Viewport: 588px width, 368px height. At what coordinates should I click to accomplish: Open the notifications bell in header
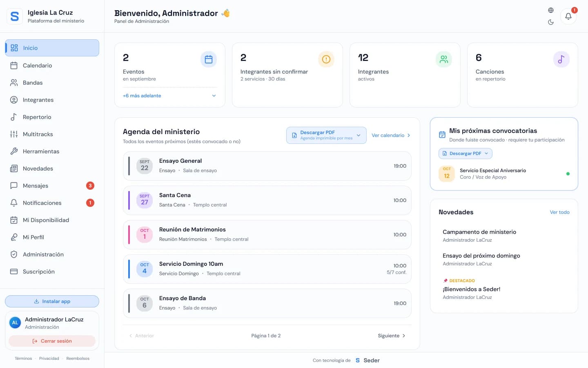568,16
